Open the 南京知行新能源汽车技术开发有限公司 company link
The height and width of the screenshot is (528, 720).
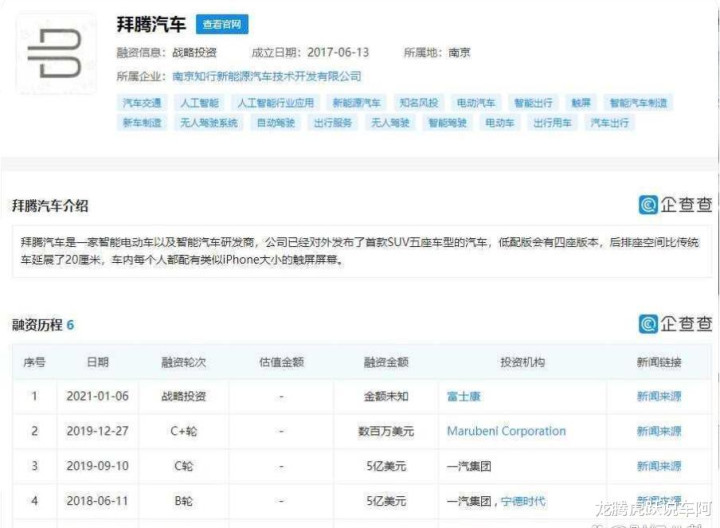click(x=266, y=76)
